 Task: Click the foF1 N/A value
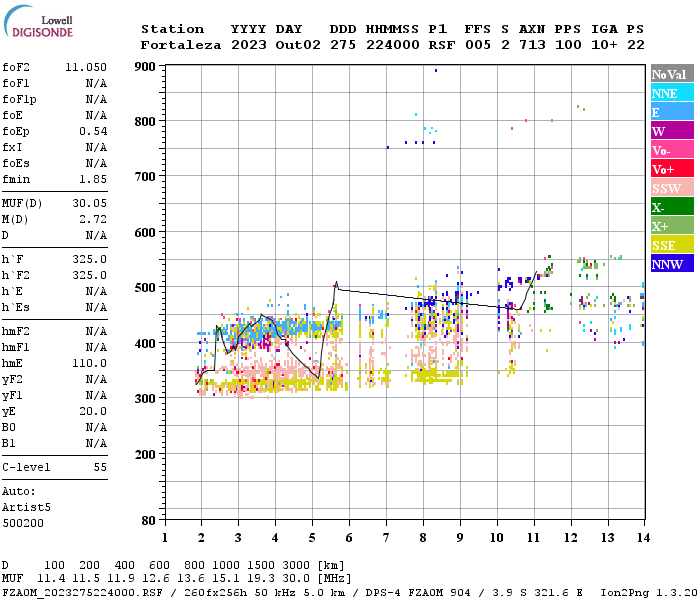coord(96,83)
